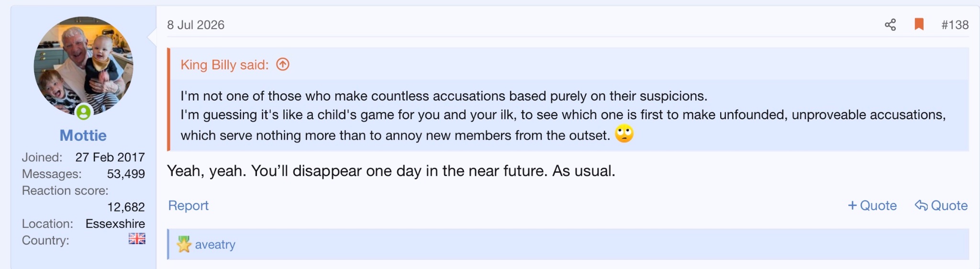Screen dimensions: 980x269
Task: Open the Mottie username link
Action: pos(83,135)
